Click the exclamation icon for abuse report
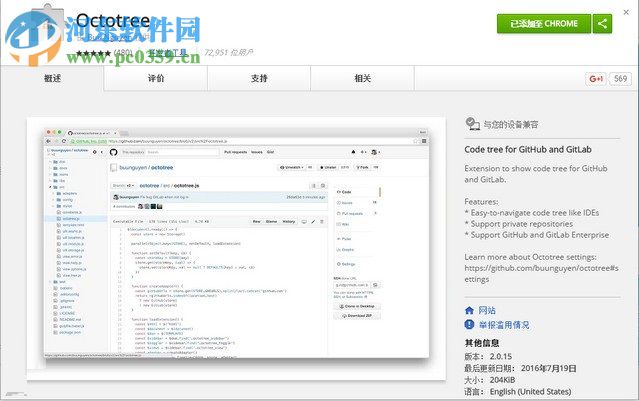 (469, 324)
